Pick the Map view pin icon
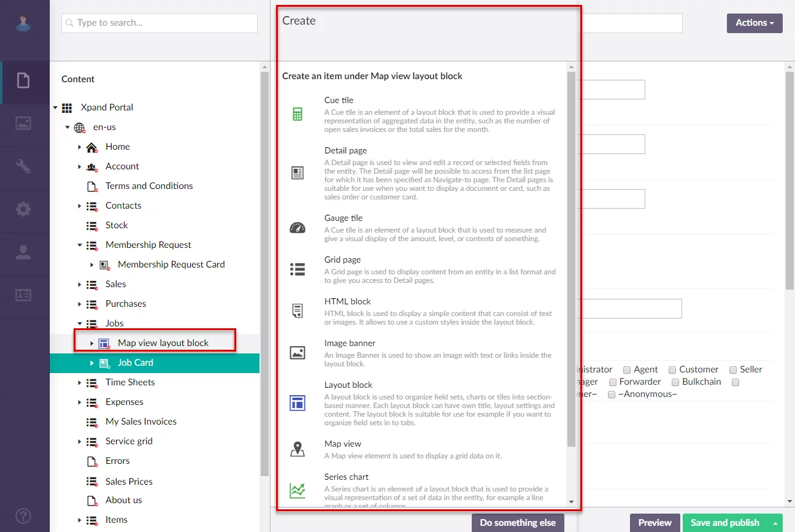 [x=298, y=450]
